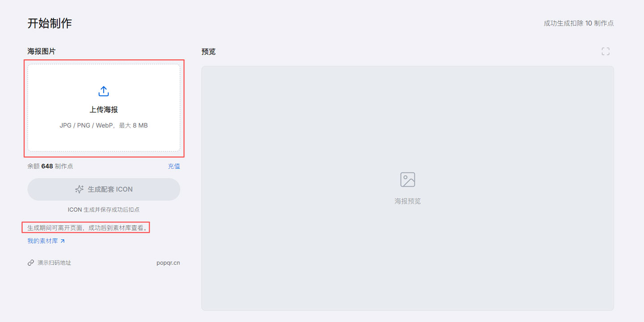Click the image placeholder icon in preview
The height and width of the screenshot is (322, 644).
pos(407,180)
